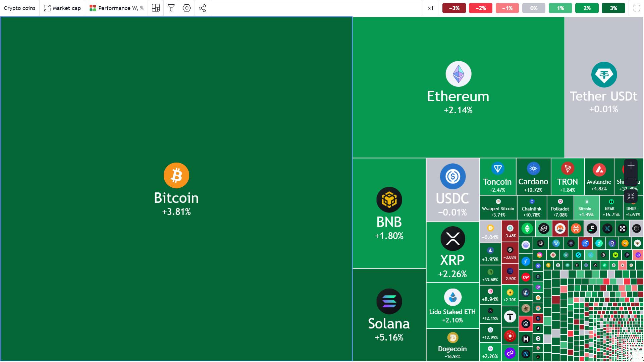Click the green Ethereum Classic logo tile
This screenshot has width=644, height=362.
pyautogui.click(x=527, y=229)
